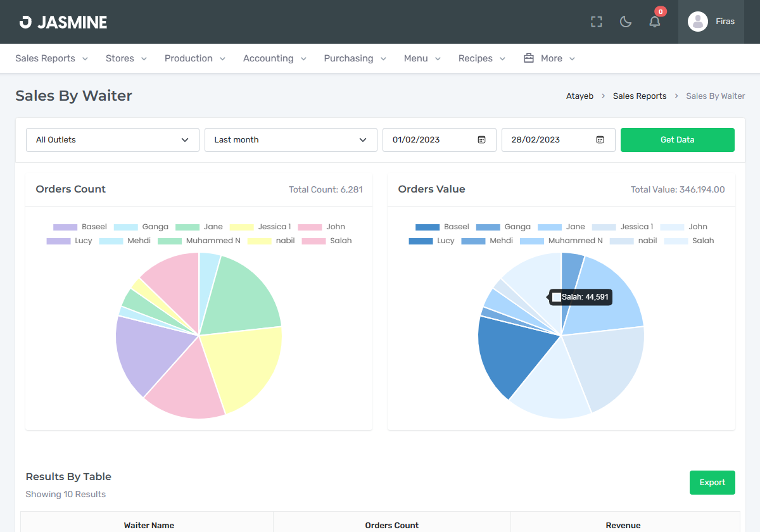Toggle nabil in Orders Value legend

pyautogui.click(x=633, y=241)
